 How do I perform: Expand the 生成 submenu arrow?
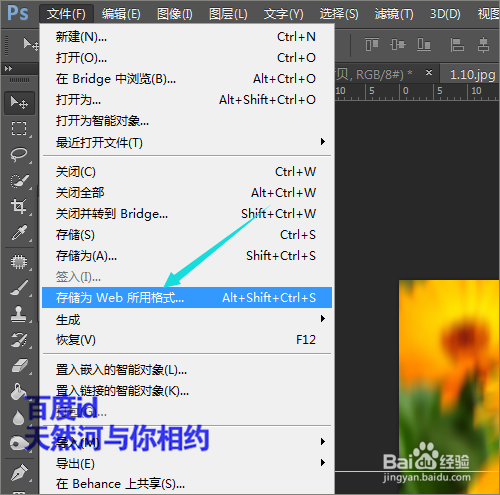322,319
